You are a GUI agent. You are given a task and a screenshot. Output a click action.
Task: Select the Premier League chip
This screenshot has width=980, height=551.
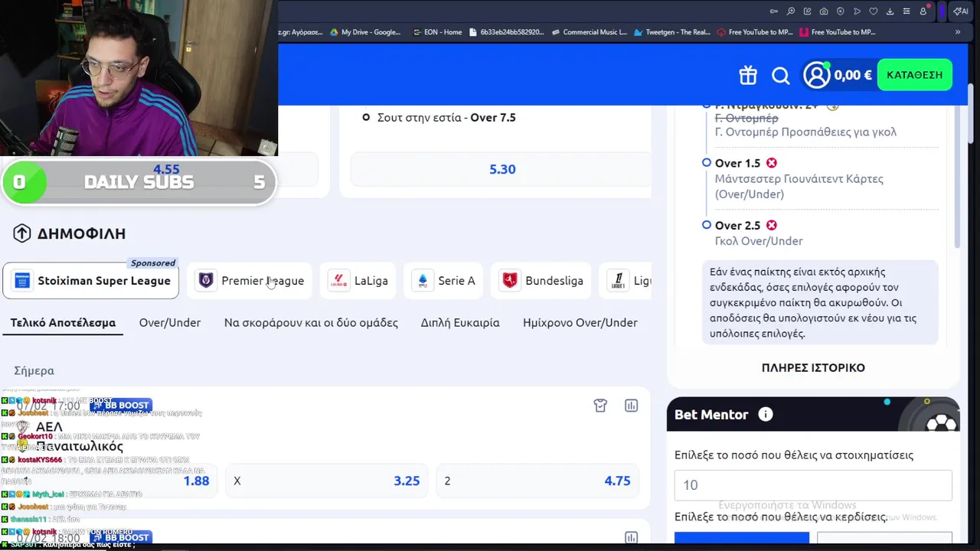[x=251, y=281]
